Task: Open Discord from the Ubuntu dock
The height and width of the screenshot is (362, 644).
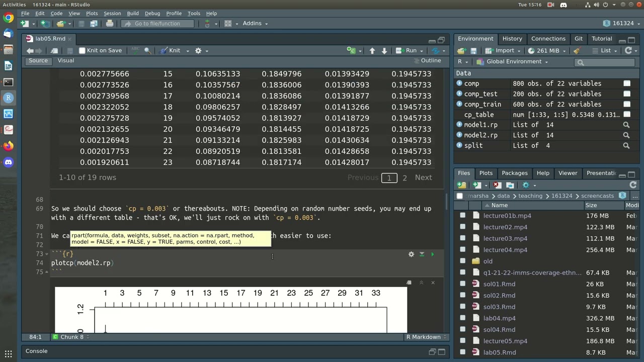Action: tap(8, 162)
